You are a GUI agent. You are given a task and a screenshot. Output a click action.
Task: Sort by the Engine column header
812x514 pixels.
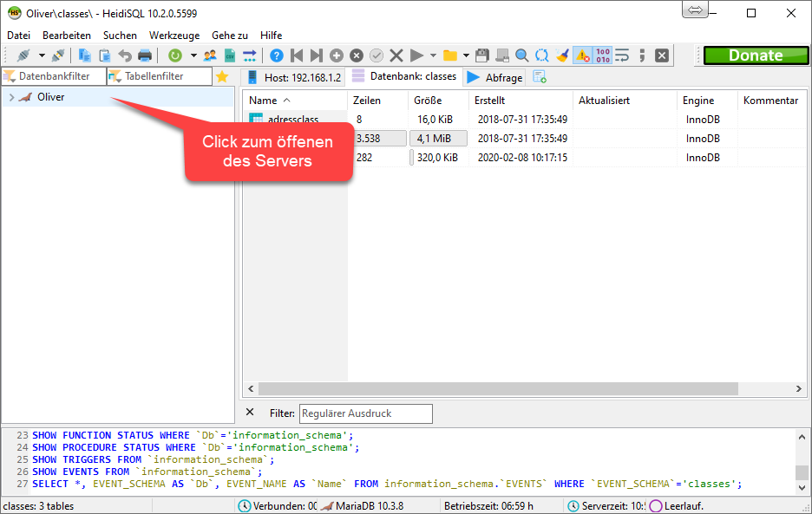pyautogui.click(x=706, y=101)
